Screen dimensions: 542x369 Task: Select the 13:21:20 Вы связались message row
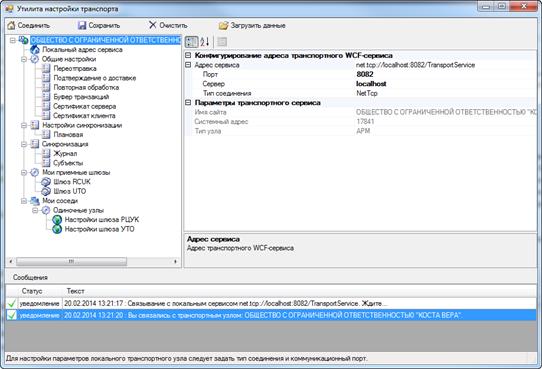271,315
